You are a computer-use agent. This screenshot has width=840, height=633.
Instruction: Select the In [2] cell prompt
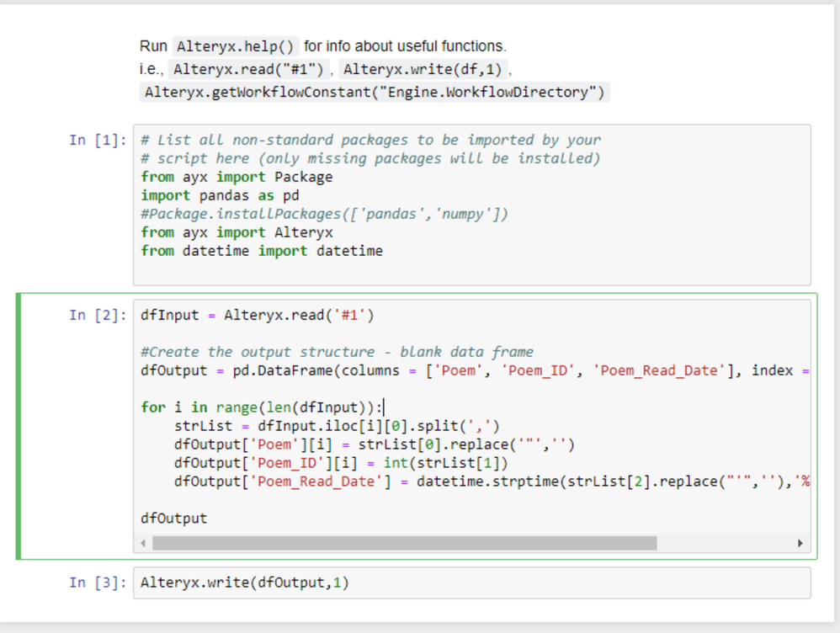pyautogui.click(x=98, y=315)
